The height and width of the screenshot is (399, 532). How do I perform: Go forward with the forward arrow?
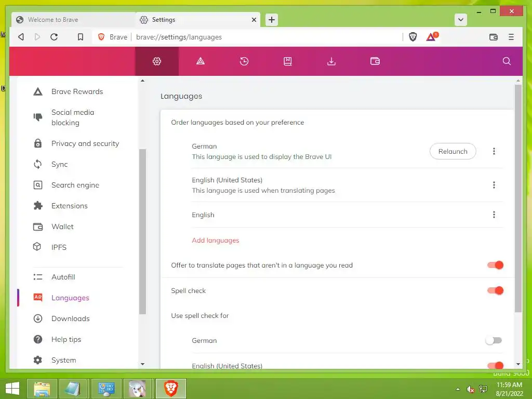[x=37, y=37]
